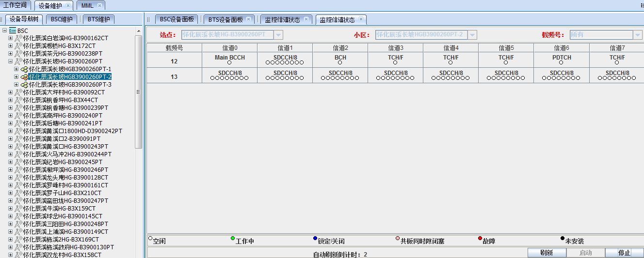The image size is (644, 258).
Task: Click tower icon of 怀化辰溪火马冲2HG-B3900244PT
Action: pos(19,154)
